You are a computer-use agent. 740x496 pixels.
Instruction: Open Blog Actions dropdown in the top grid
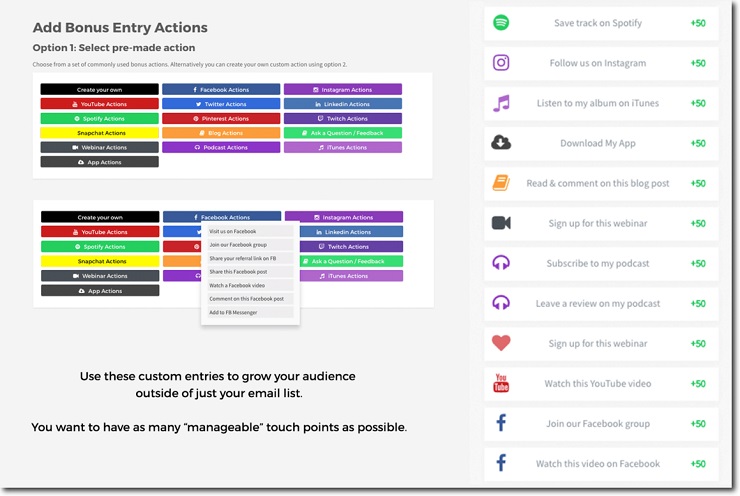coord(221,133)
